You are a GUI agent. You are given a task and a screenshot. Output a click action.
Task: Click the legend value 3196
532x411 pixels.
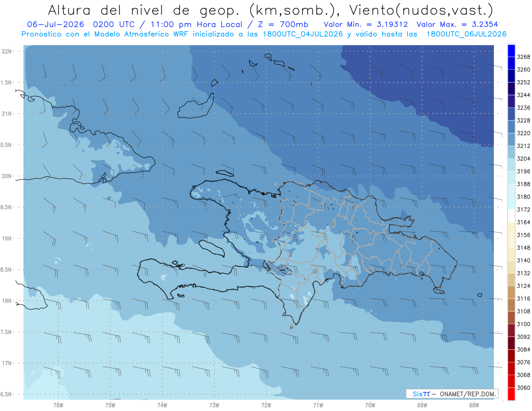524,171
